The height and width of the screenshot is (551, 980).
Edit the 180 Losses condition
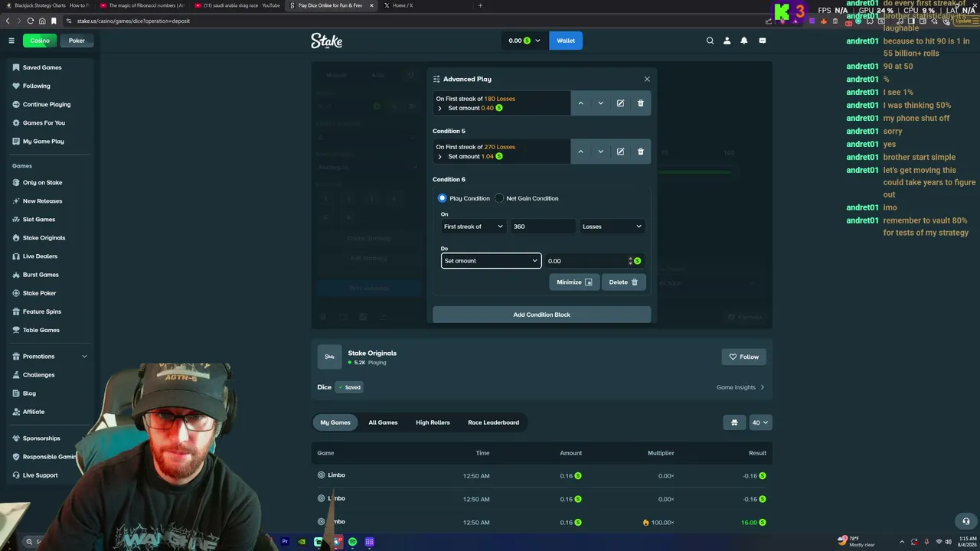(620, 103)
